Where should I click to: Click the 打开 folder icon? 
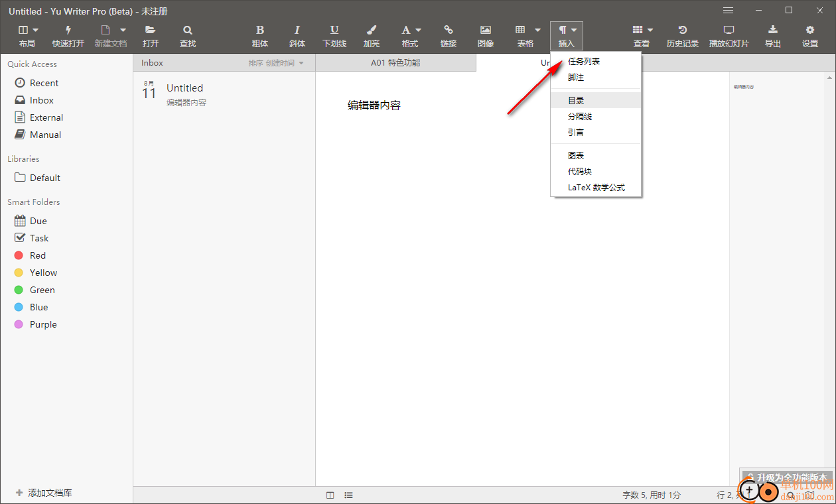click(151, 30)
